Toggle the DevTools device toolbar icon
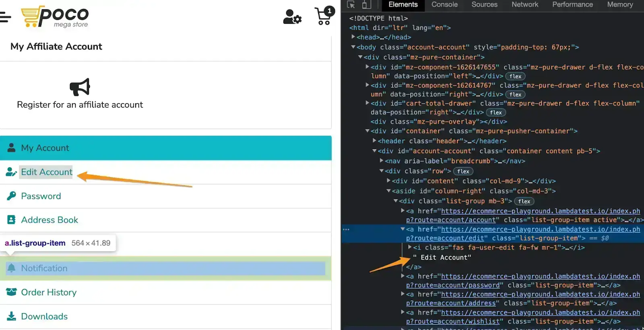This screenshot has width=644, height=330. click(366, 5)
